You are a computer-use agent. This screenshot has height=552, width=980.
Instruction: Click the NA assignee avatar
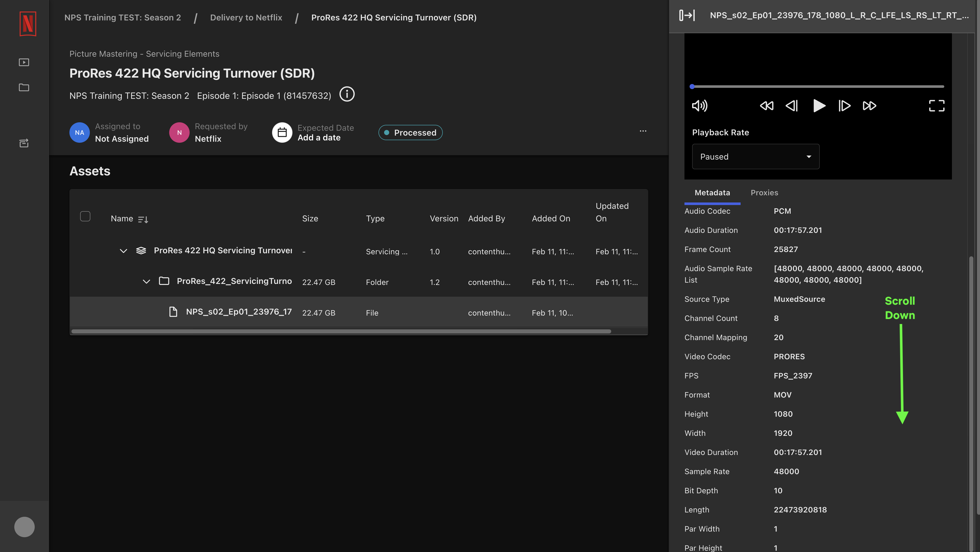pos(80,133)
